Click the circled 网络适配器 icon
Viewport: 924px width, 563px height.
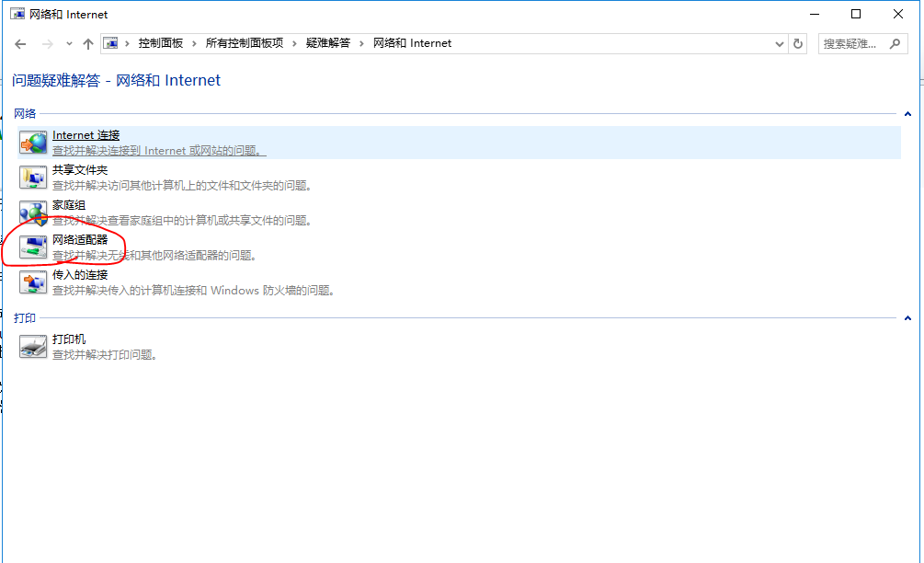pyautogui.click(x=33, y=247)
